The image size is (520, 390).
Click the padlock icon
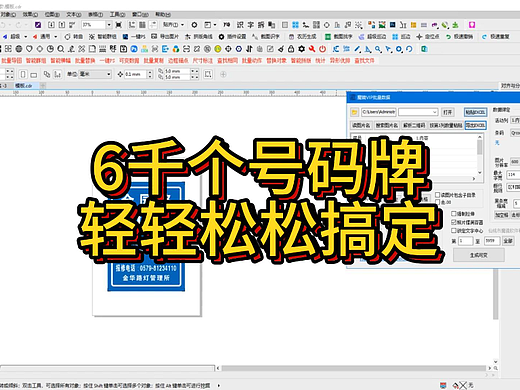pyautogui.click(x=291, y=49)
